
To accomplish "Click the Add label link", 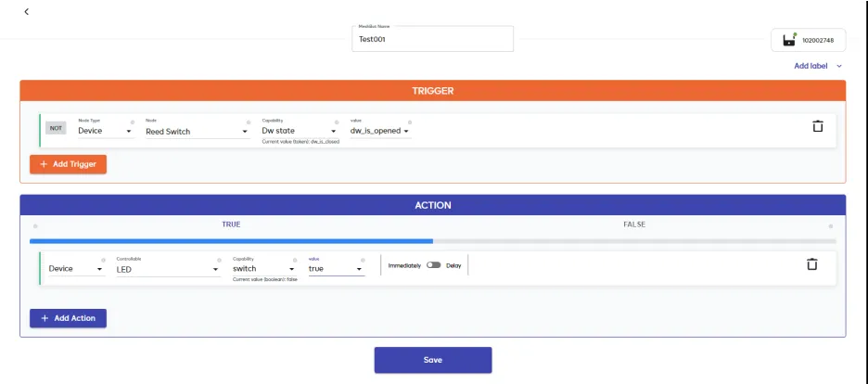I will [x=810, y=66].
